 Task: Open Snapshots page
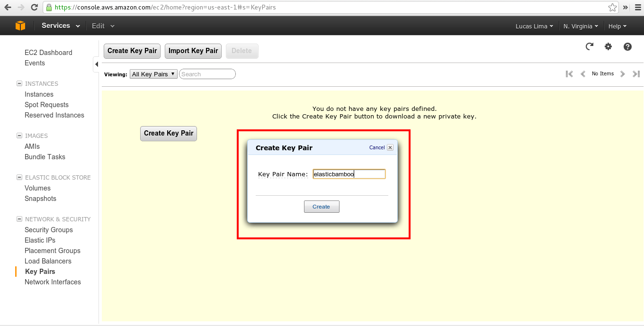tap(40, 199)
